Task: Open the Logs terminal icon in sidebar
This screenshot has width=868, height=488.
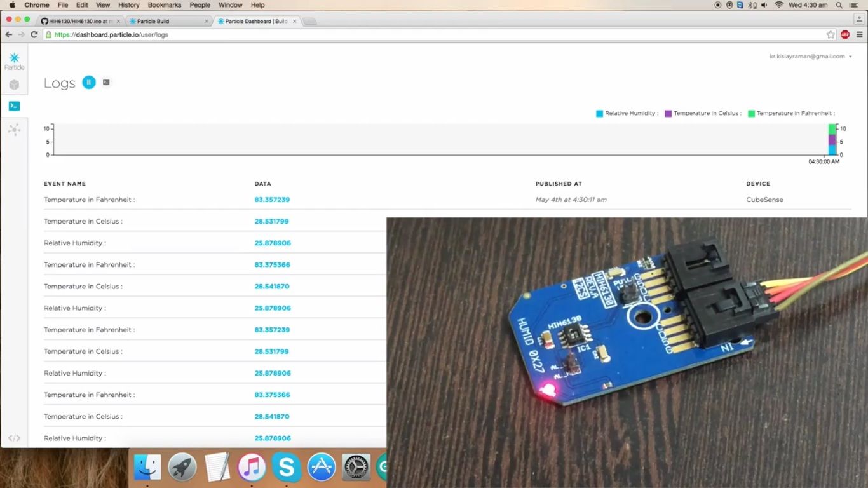Action: tap(14, 105)
